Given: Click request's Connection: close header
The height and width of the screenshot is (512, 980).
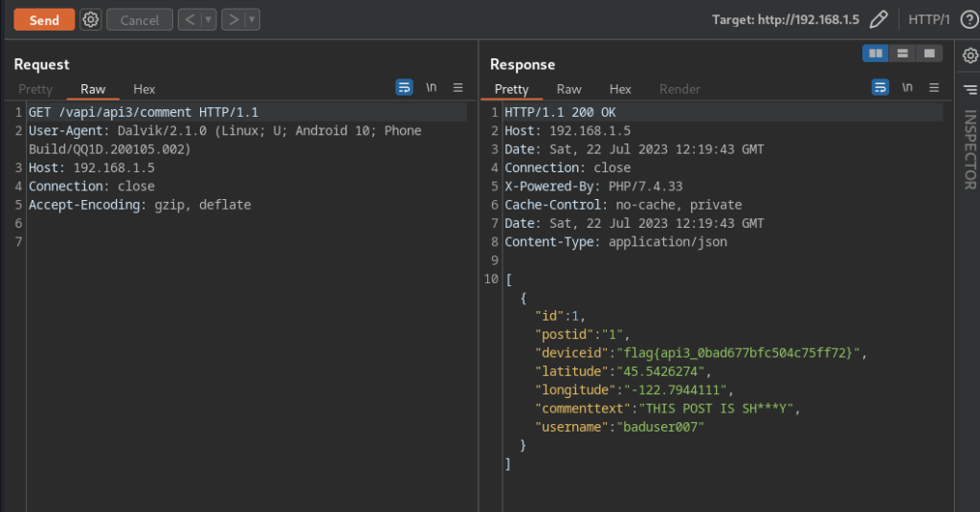Looking at the screenshot, I should 91,187.
